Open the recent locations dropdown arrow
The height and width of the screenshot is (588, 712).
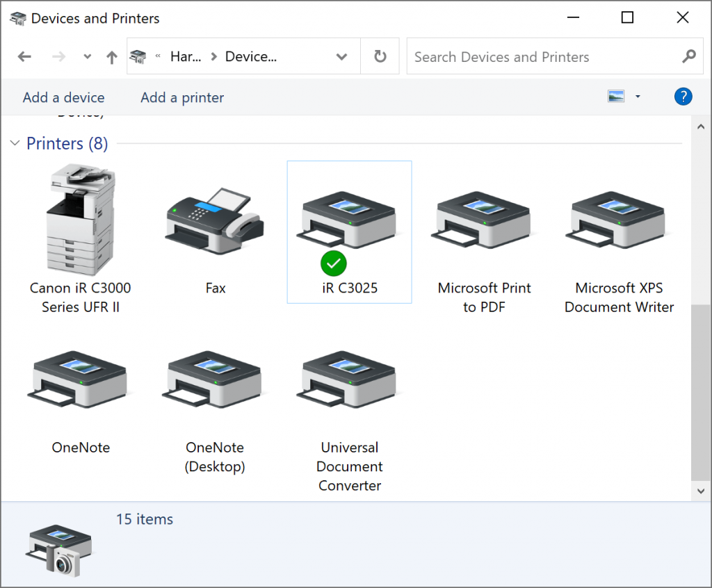pyautogui.click(x=87, y=57)
